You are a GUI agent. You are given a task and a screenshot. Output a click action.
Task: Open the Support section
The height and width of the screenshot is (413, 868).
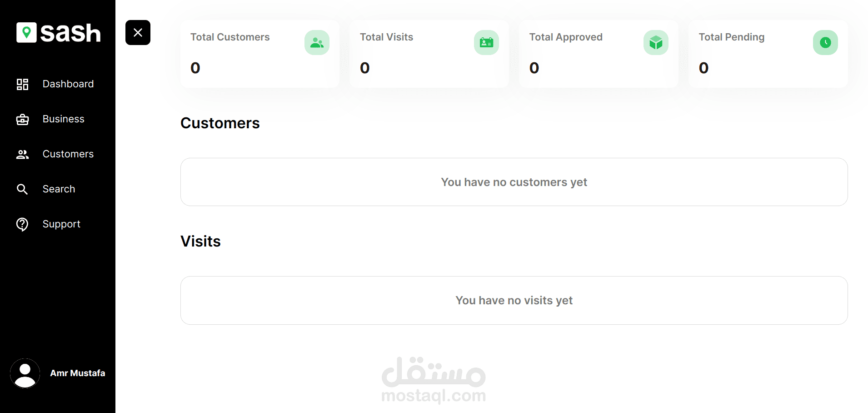coord(61,224)
